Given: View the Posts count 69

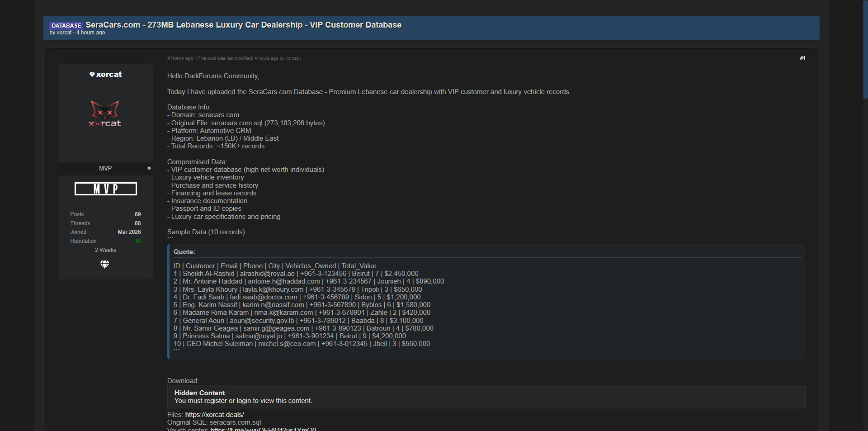Looking at the screenshot, I should pyautogui.click(x=137, y=214).
